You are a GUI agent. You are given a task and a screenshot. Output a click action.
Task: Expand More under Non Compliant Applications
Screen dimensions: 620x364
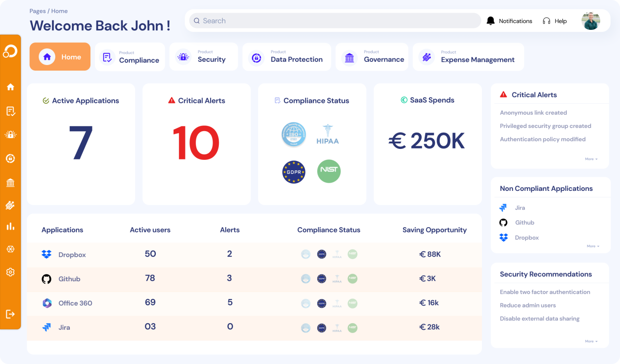(593, 246)
